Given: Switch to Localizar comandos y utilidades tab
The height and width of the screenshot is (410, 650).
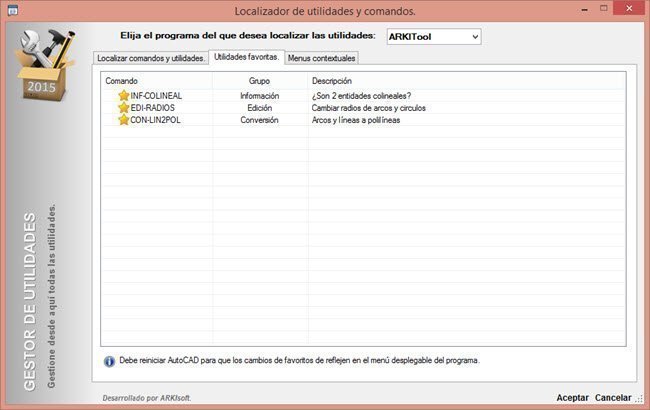Looking at the screenshot, I should click(x=151, y=58).
